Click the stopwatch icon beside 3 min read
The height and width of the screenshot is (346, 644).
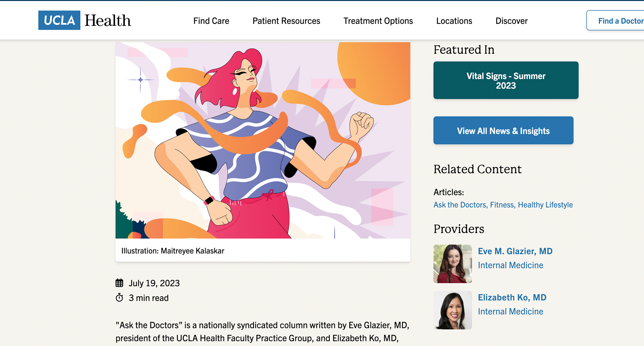tap(119, 298)
